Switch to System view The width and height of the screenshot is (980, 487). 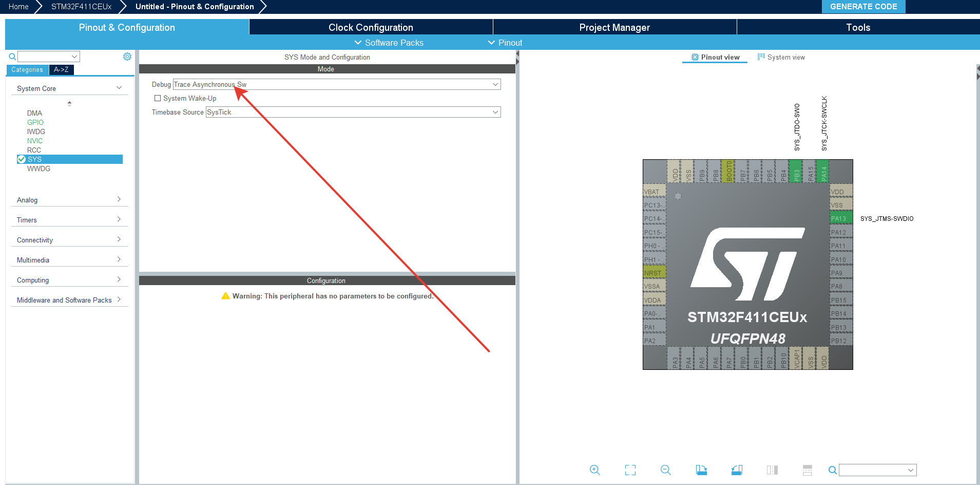click(781, 57)
